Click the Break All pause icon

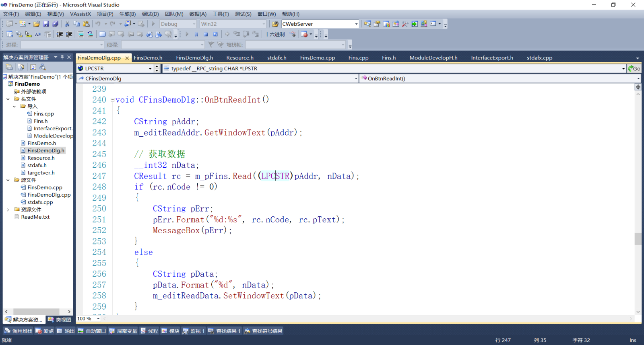click(x=196, y=35)
